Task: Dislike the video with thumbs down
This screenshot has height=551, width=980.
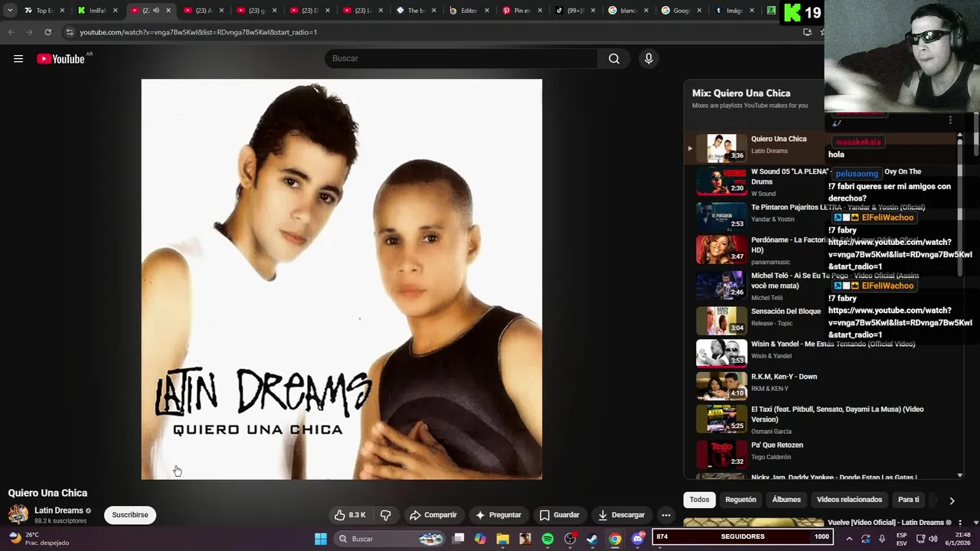Action: coord(386,515)
